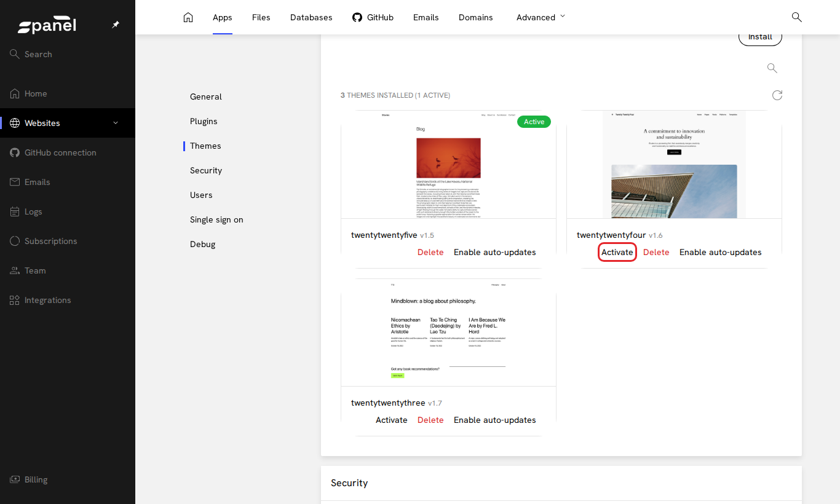This screenshot has height=504, width=840.
Task: Expand the Websites sidebar chevron
Action: coord(116,123)
